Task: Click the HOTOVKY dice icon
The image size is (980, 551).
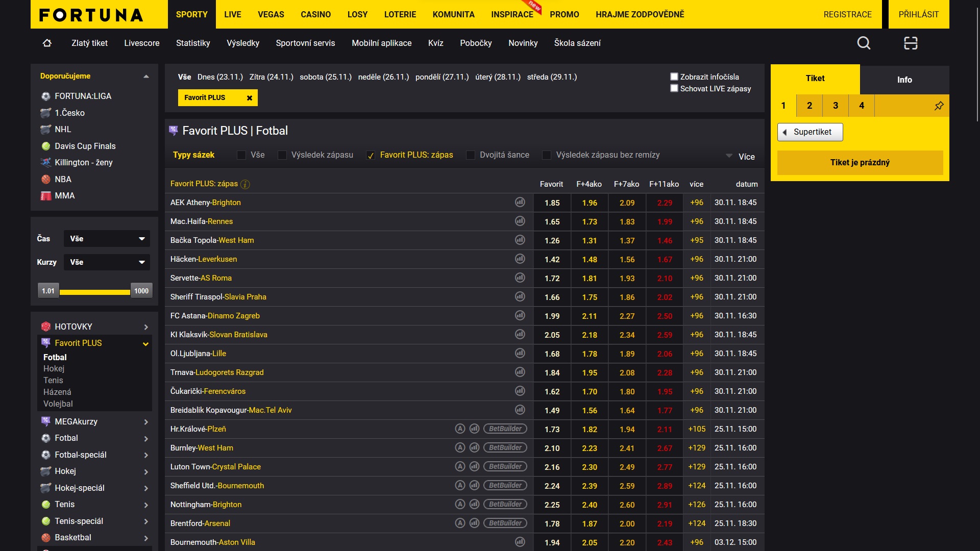Action: 46,327
